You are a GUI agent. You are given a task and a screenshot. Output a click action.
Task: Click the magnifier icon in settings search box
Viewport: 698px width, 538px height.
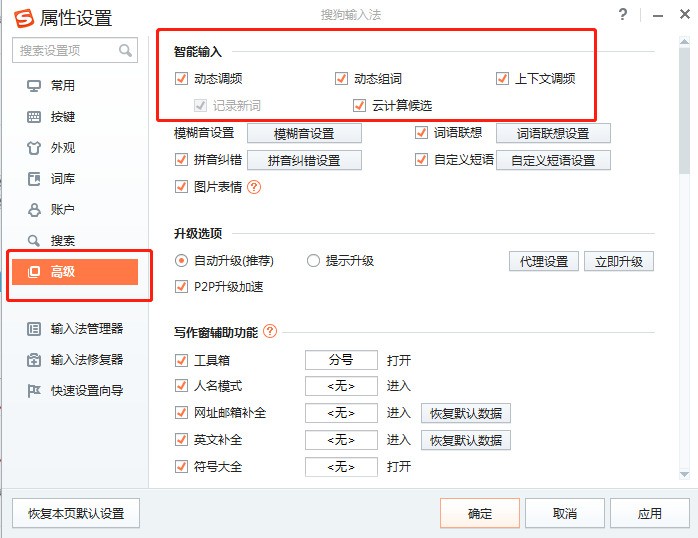pyautogui.click(x=125, y=50)
